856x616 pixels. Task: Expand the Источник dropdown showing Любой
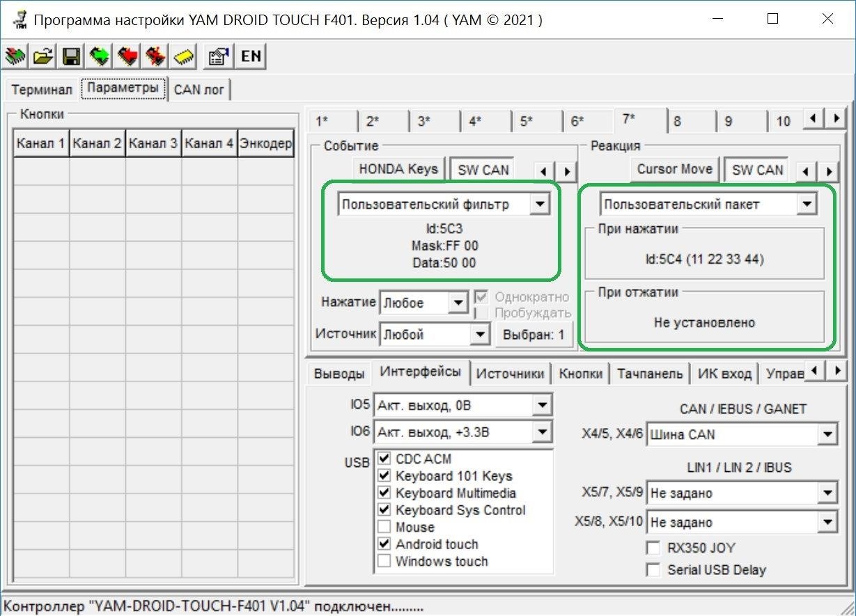pyautogui.click(x=479, y=335)
